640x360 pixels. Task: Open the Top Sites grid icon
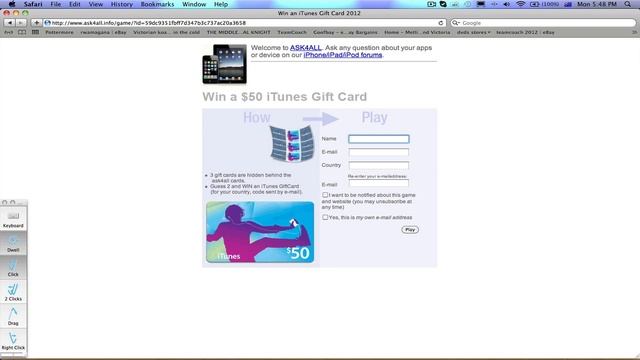click(36, 32)
